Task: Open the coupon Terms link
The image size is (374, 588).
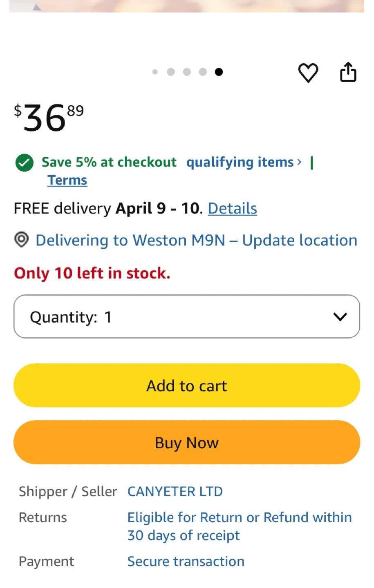Action: point(67,180)
